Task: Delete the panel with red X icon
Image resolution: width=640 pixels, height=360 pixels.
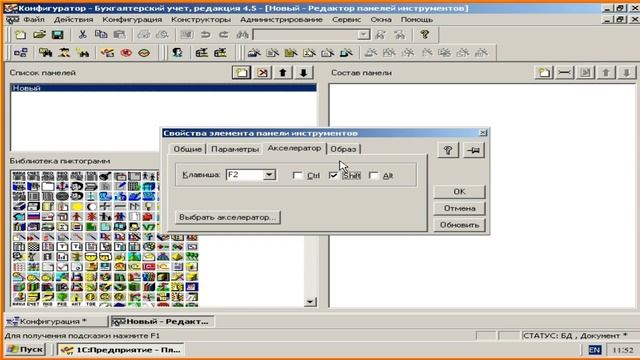Action: click(x=262, y=73)
